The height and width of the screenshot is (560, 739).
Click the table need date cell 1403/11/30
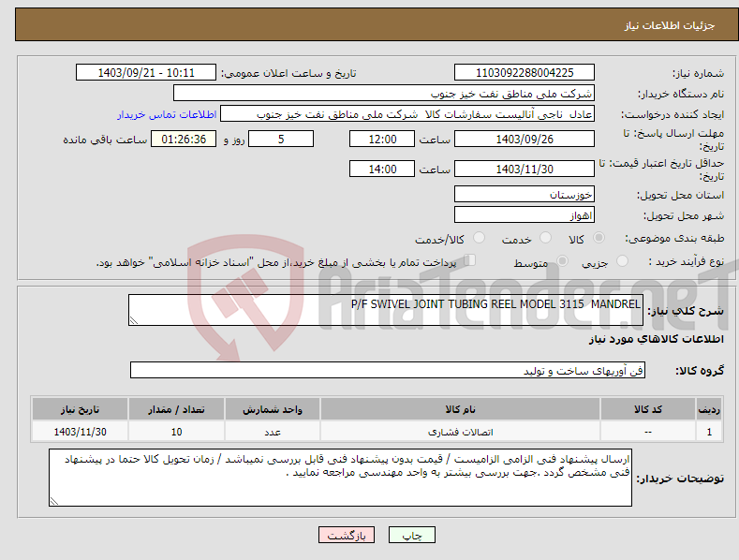coord(81,432)
